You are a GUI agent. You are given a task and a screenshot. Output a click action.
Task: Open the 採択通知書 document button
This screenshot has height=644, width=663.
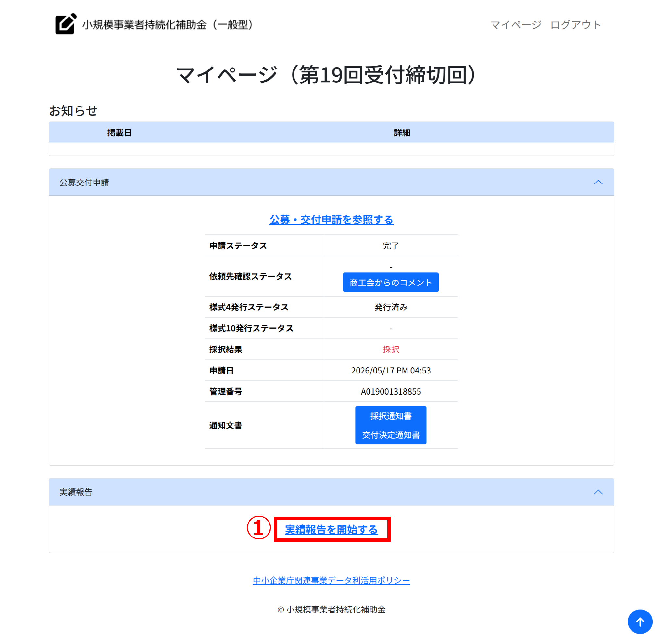pos(390,416)
